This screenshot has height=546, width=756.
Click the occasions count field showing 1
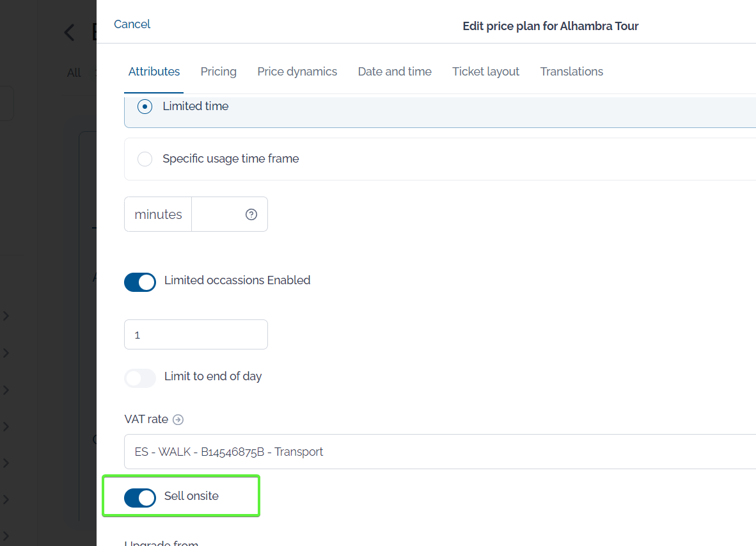(196, 334)
